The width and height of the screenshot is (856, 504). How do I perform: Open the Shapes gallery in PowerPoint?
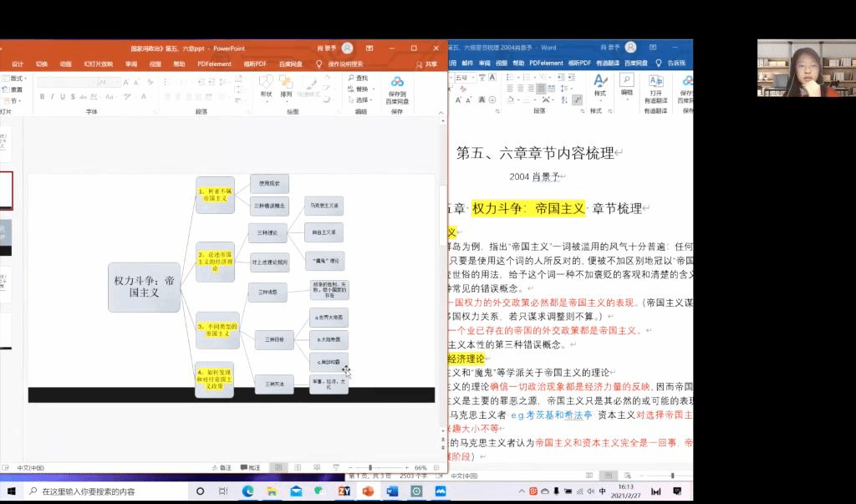pyautogui.click(x=266, y=85)
